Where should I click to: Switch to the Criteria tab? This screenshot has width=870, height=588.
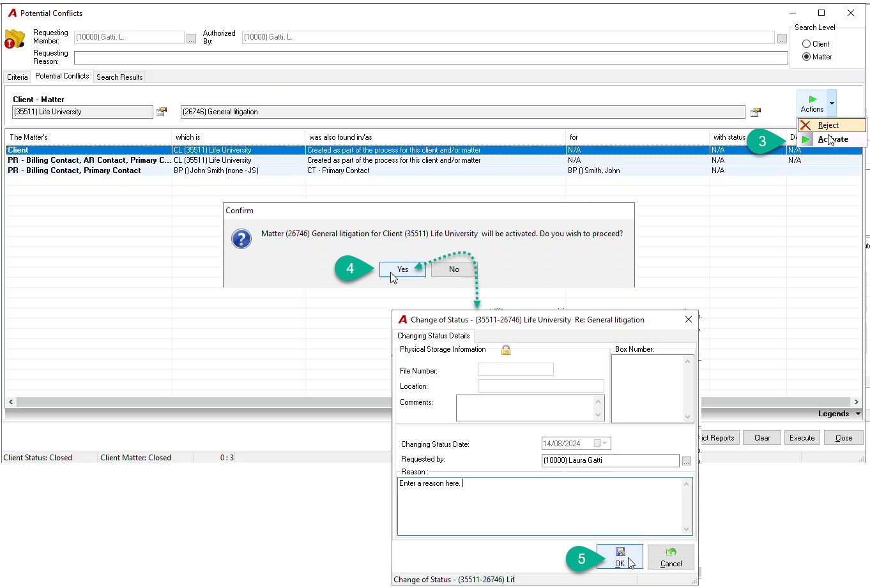(x=17, y=77)
